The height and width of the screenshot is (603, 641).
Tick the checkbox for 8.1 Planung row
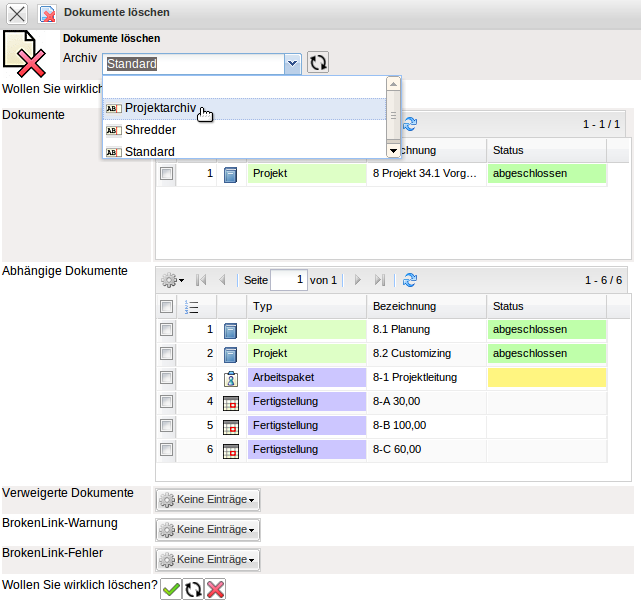pyautogui.click(x=167, y=329)
